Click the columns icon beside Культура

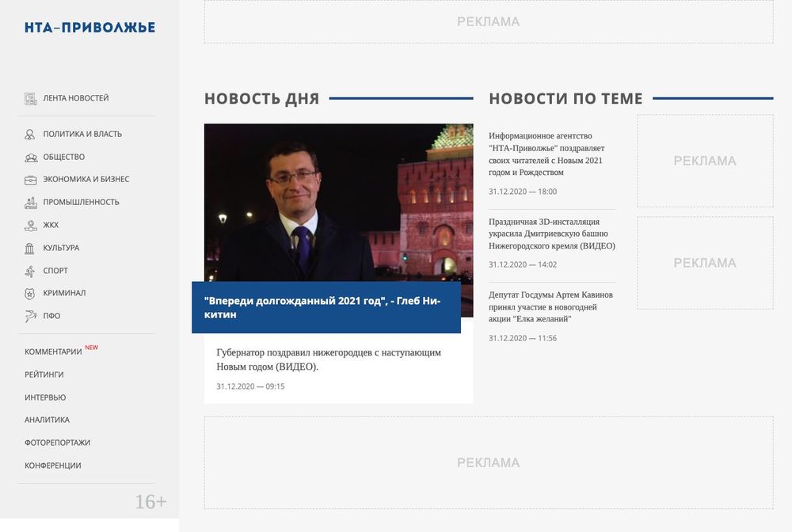click(30, 248)
